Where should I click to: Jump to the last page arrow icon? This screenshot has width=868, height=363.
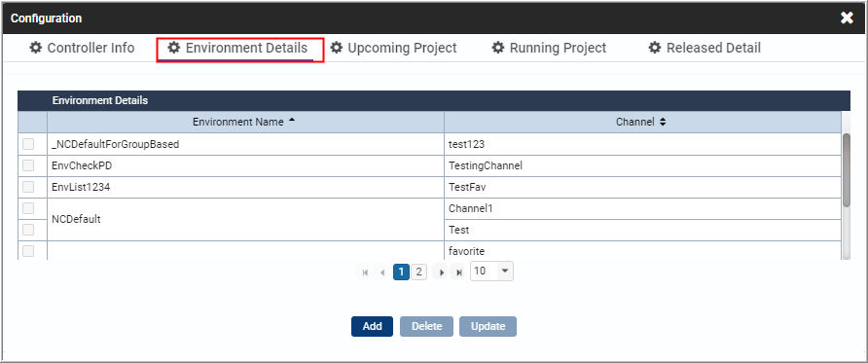(x=458, y=272)
